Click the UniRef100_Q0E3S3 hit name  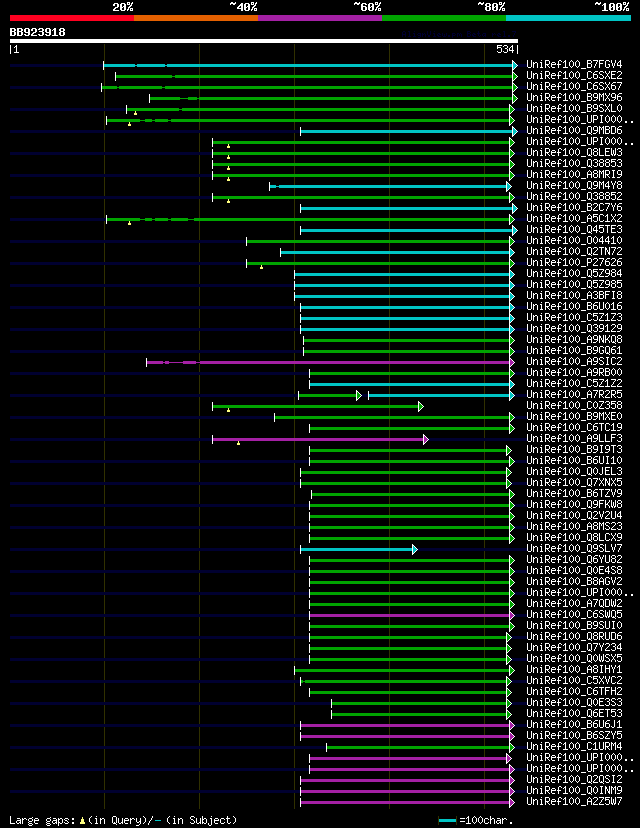click(x=574, y=702)
